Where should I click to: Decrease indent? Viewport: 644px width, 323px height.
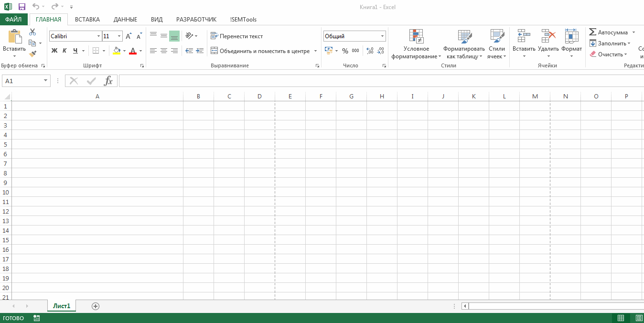(189, 51)
